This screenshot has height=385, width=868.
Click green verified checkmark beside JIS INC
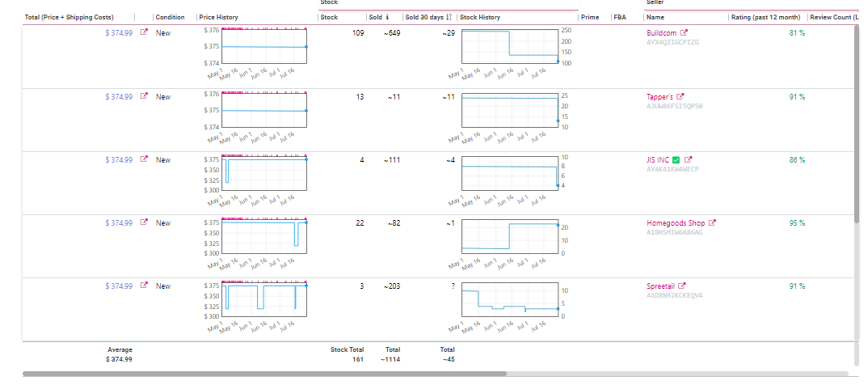[676, 160]
